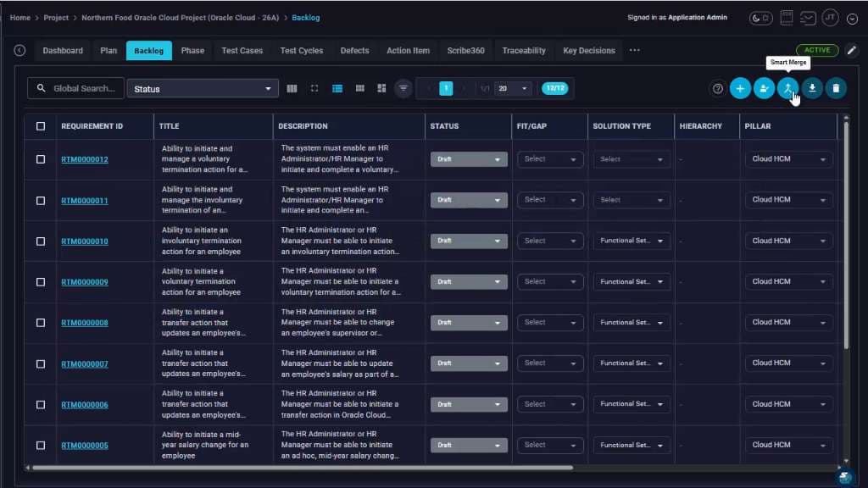This screenshot has height=488, width=868.
Task: Select the grid view icon
Action: [359, 88]
